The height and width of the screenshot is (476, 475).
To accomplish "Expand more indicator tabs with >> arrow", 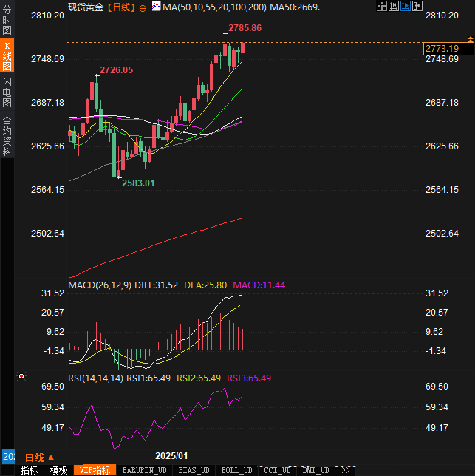I will (345, 470).
